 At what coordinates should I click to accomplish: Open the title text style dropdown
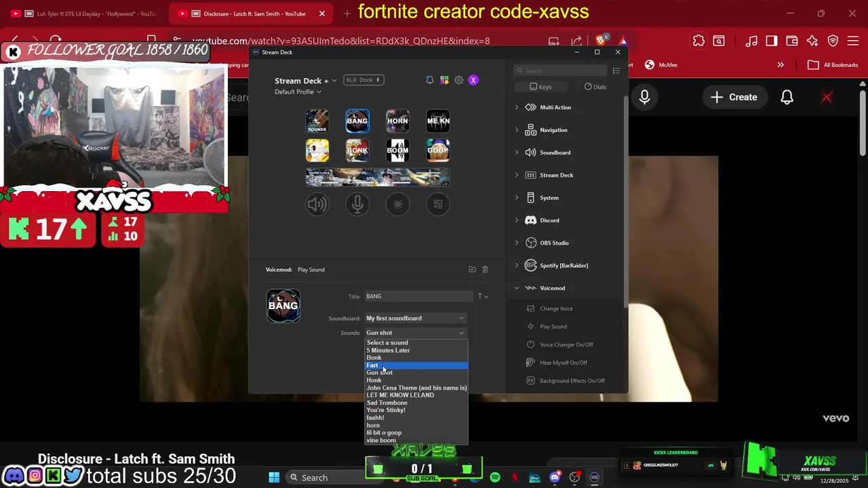[483, 296]
